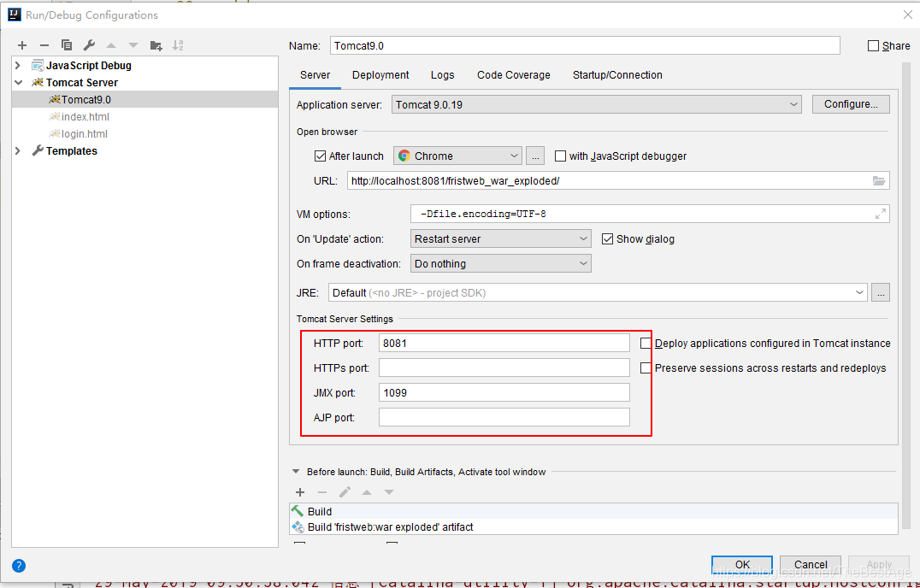Viewport: 920px width, 588px height.
Task: Remove the selected before launch task
Action: coord(322,492)
